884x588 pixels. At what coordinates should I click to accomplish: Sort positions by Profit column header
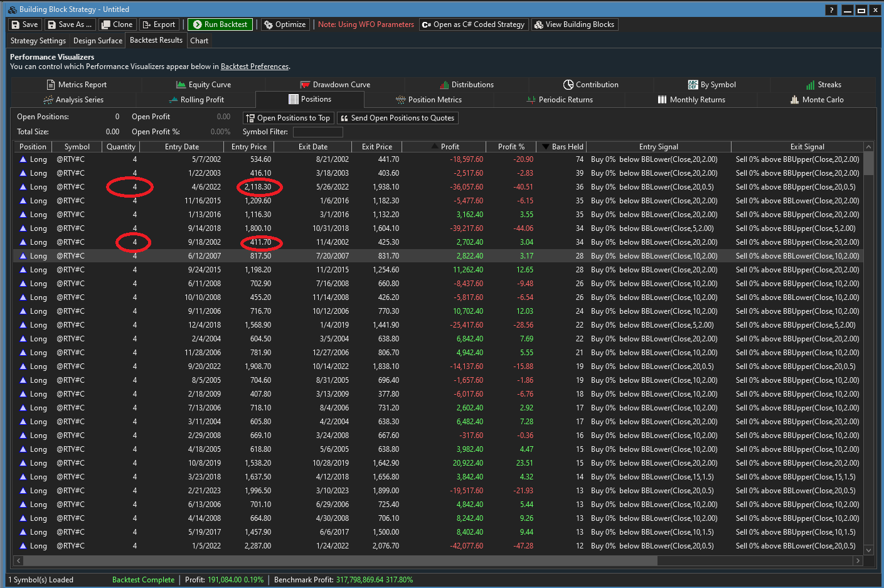click(x=449, y=147)
